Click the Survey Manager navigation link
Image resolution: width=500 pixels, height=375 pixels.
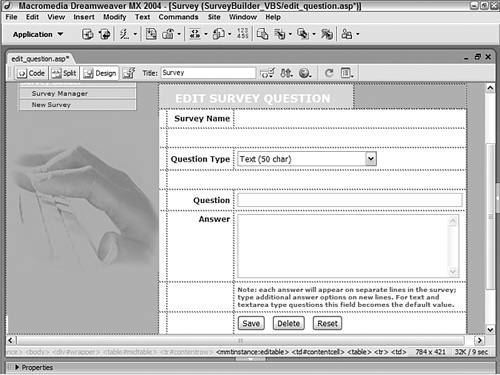(60, 94)
